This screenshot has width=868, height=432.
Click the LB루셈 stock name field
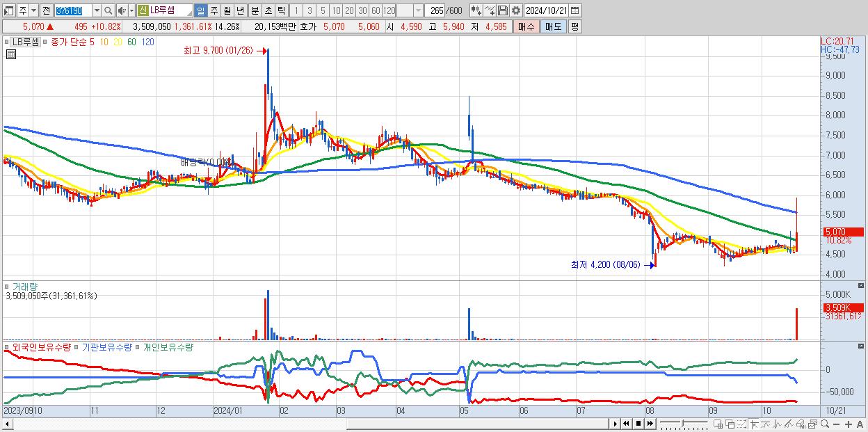170,10
